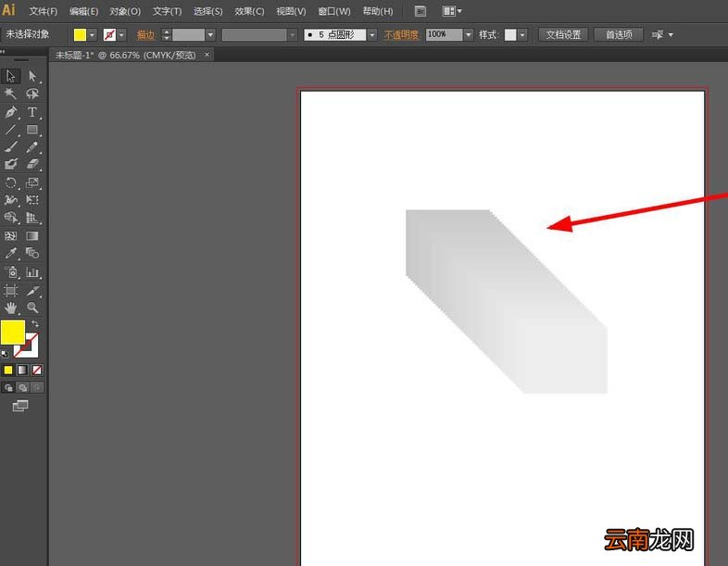Select the Pencil tool
This screenshot has height=566, width=728.
[32, 147]
